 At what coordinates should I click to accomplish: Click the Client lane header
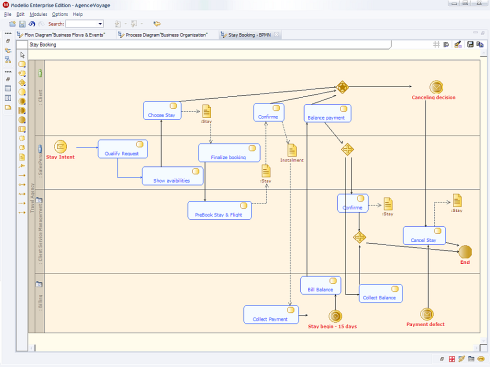40,98
